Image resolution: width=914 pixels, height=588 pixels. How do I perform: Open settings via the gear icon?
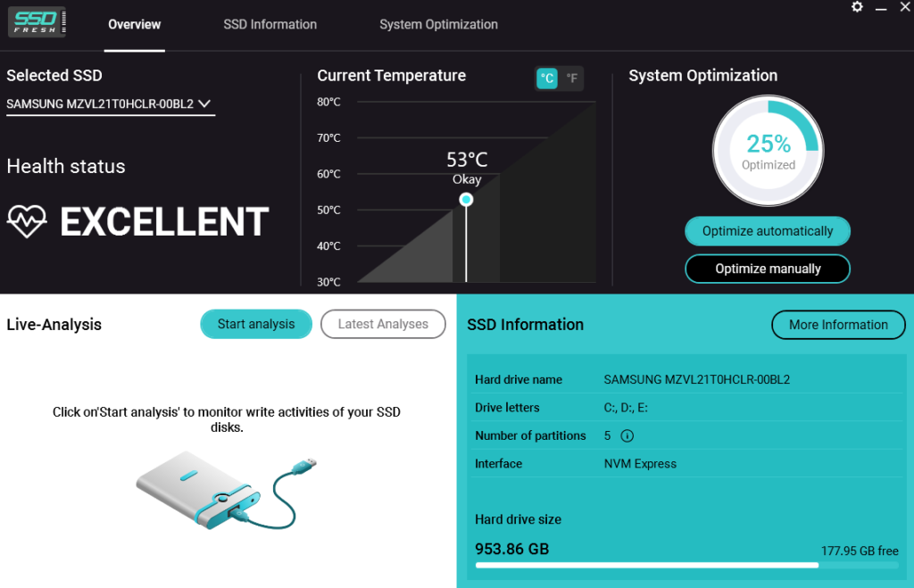click(857, 7)
